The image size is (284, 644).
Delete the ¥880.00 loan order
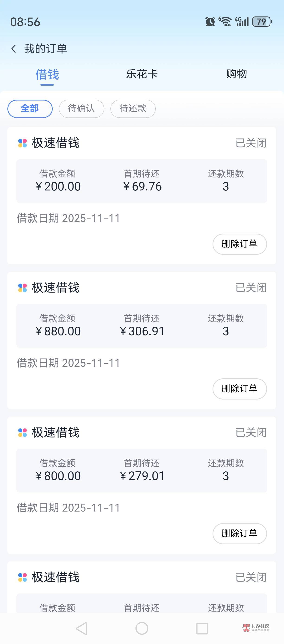239,389
